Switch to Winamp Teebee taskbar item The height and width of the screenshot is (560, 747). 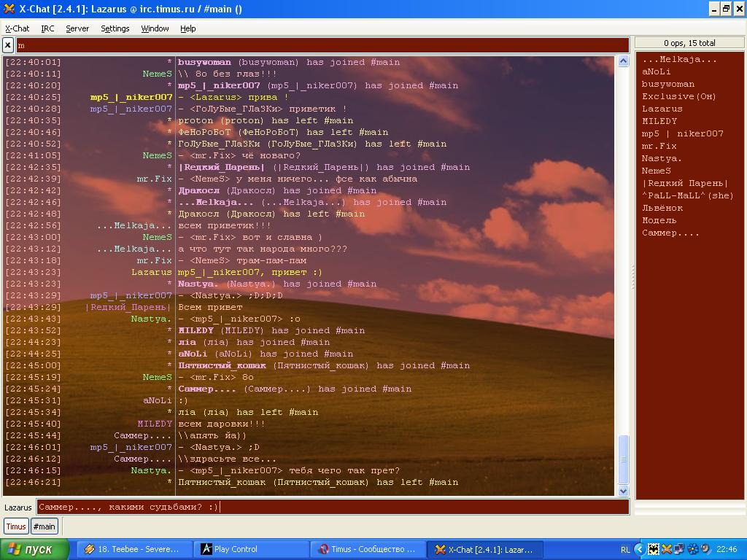132,549
